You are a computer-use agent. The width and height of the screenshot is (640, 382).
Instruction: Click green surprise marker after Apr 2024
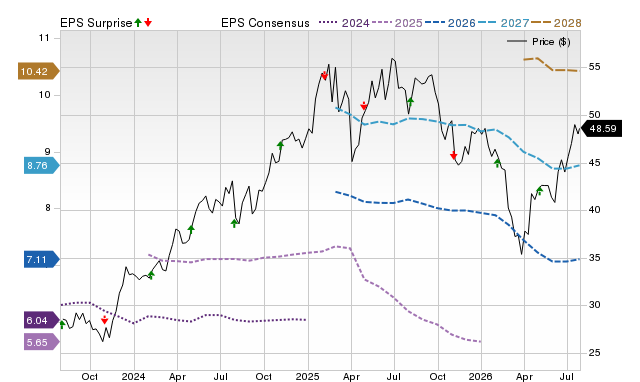pyautogui.click(x=191, y=229)
